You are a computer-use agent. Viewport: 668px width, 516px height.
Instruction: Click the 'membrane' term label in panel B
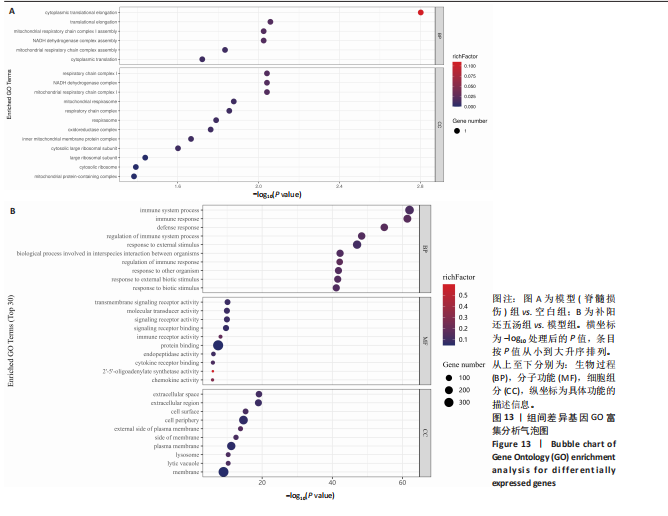187,472
